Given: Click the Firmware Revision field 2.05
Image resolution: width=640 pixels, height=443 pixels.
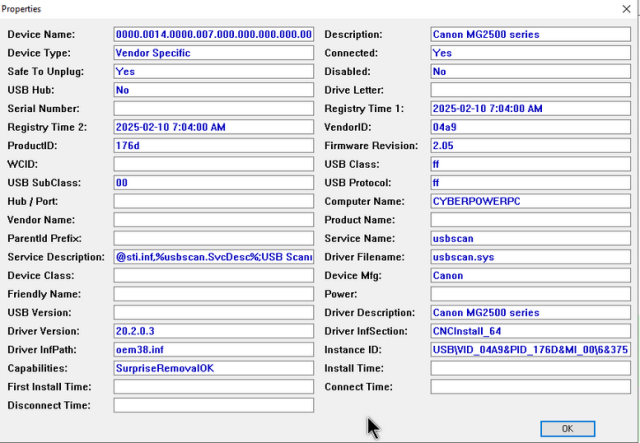Looking at the screenshot, I should [531, 146].
